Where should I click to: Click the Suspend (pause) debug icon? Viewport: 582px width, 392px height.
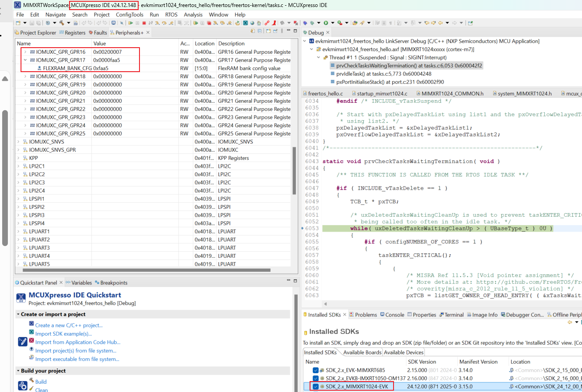tap(137, 22)
